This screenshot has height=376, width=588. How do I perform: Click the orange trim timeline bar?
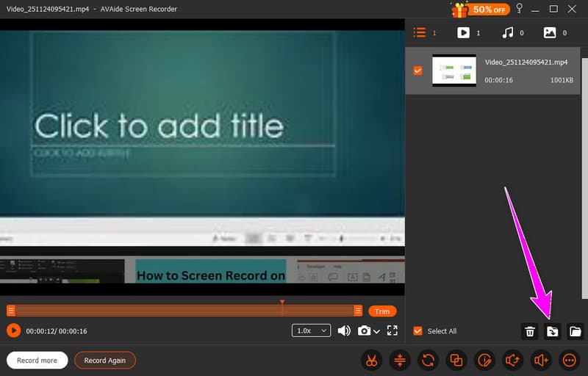pyautogui.click(x=184, y=311)
